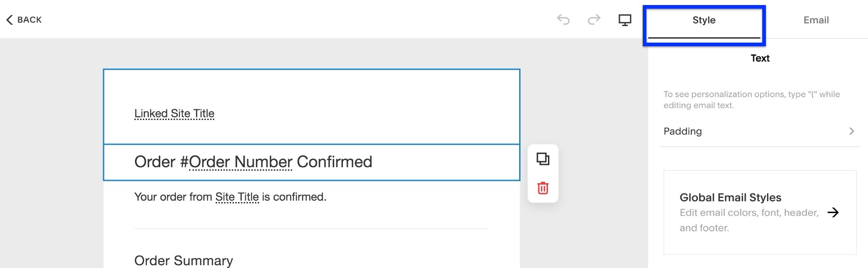Click the redo arrow icon

[594, 20]
